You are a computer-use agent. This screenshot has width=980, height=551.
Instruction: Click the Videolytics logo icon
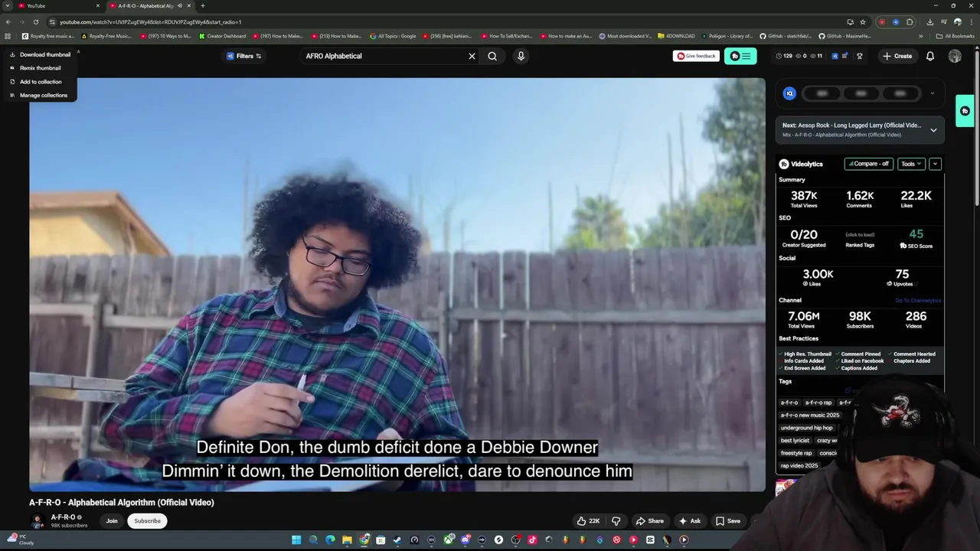coord(784,164)
